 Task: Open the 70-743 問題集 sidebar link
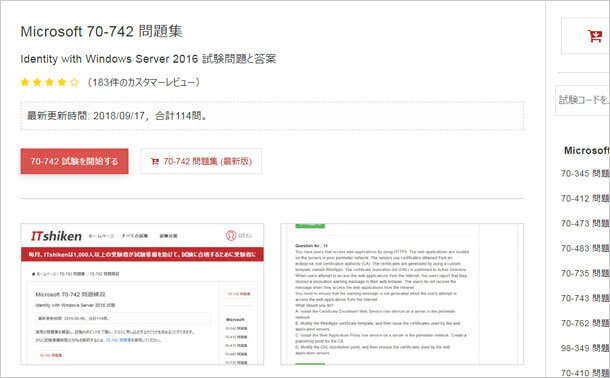click(x=585, y=298)
